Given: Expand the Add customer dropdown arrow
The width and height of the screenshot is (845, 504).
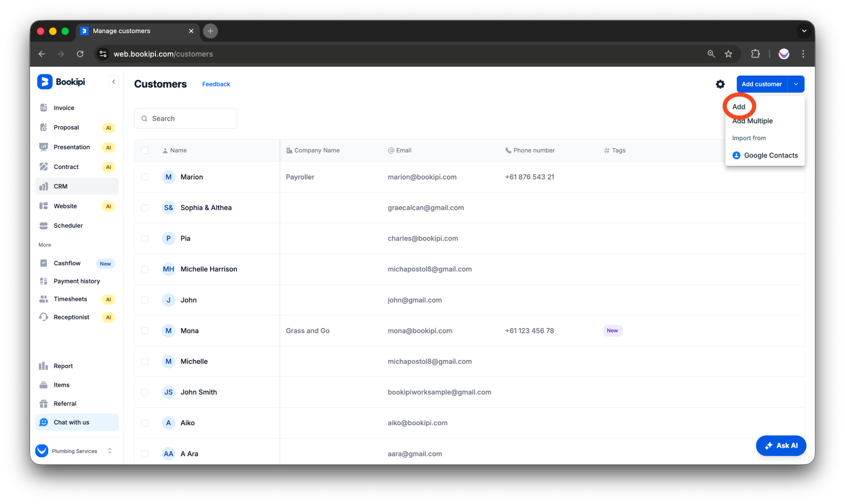Looking at the screenshot, I should tap(796, 84).
